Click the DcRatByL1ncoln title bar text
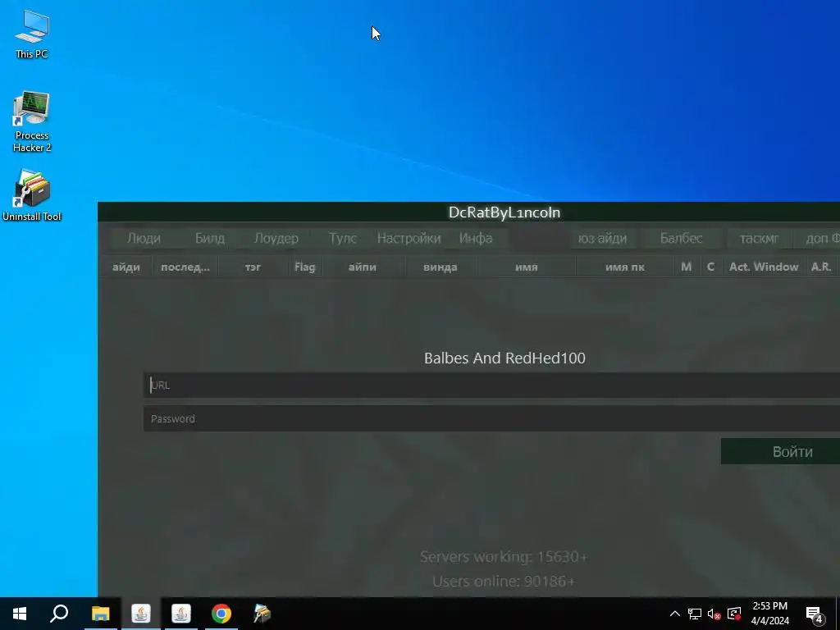Viewport: 840px width, 630px height. coord(504,212)
